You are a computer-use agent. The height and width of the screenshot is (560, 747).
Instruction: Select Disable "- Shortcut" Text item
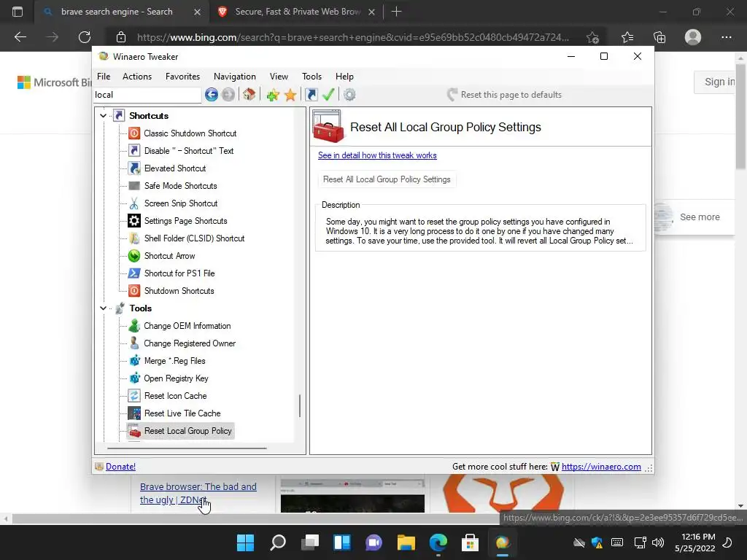click(x=189, y=151)
